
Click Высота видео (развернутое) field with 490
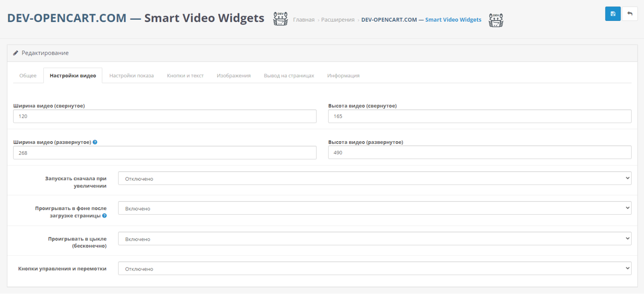coord(480,152)
